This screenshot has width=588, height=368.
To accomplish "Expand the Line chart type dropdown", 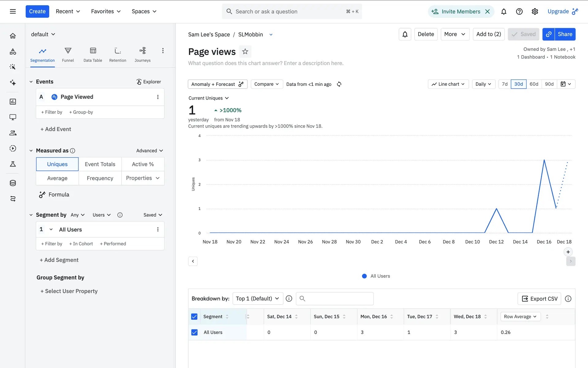I will coord(448,84).
